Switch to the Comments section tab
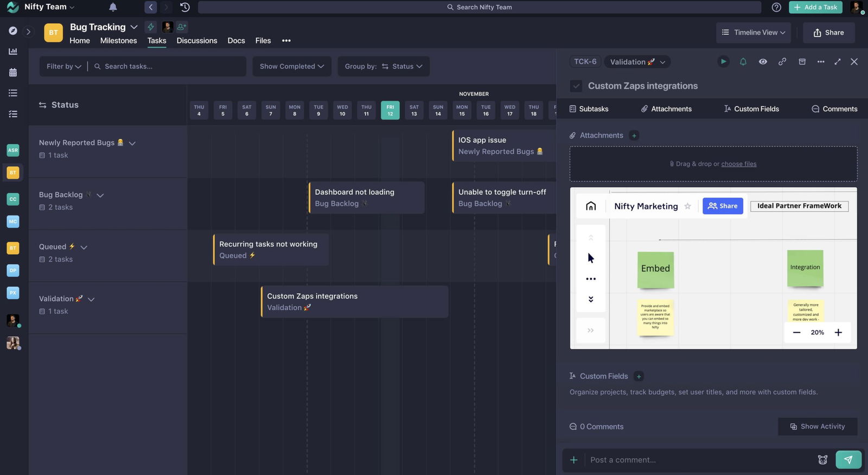 pyautogui.click(x=834, y=109)
